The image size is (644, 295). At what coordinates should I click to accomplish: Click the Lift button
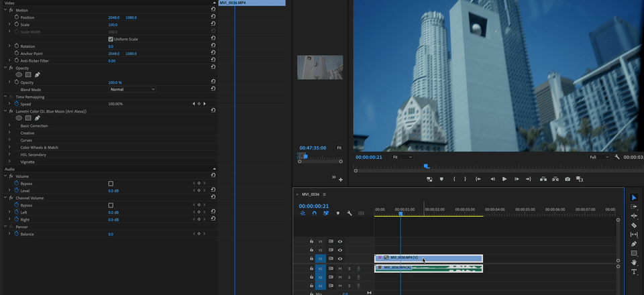[x=543, y=179]
